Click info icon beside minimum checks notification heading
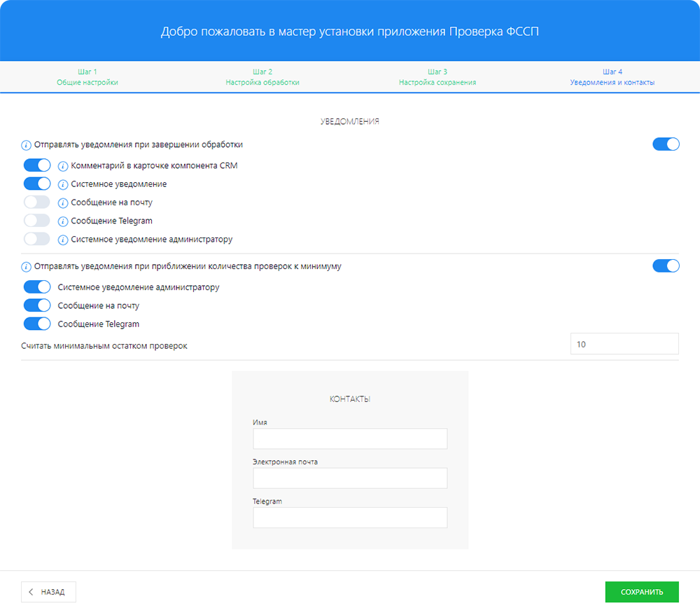This screenshot has height=615, width=700. point(27,267)
